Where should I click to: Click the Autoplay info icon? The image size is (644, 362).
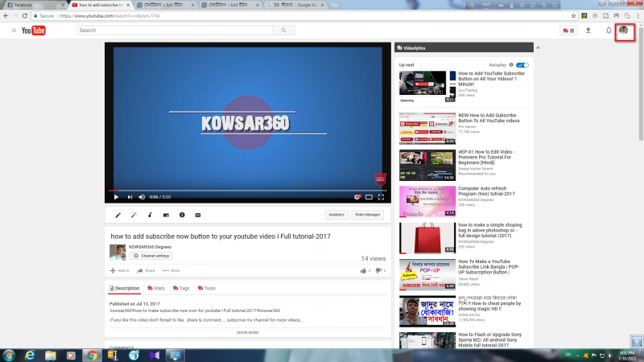point(511,65)
